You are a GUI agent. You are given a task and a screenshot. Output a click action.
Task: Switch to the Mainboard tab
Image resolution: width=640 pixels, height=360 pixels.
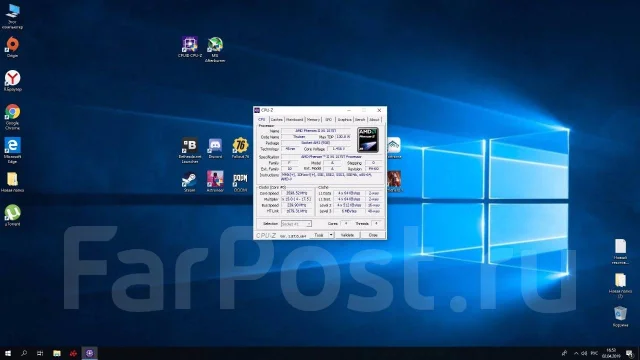[x=294, y=120]
